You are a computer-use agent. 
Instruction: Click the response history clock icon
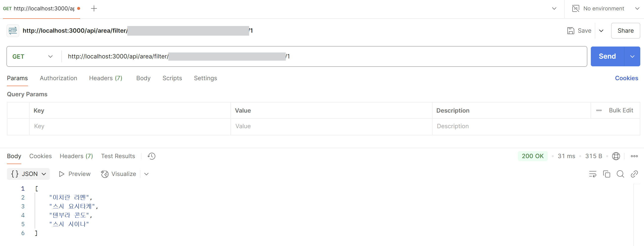(151, 156)
